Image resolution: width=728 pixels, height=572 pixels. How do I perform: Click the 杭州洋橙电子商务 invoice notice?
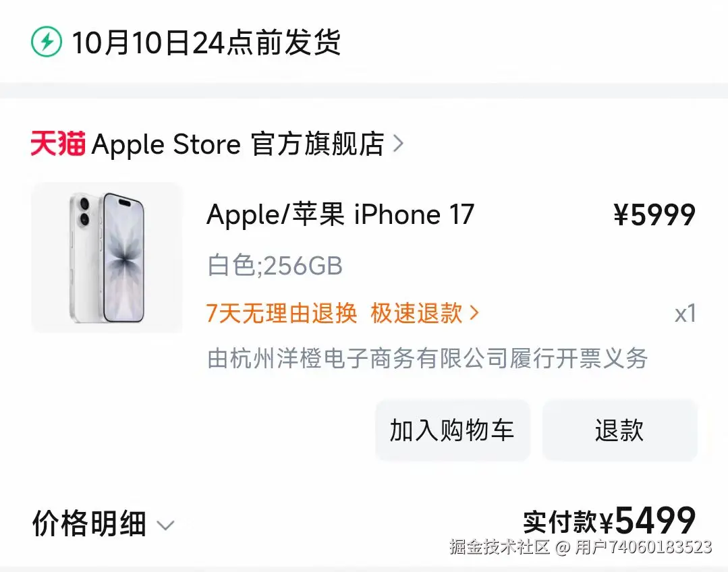coord(427,358)
